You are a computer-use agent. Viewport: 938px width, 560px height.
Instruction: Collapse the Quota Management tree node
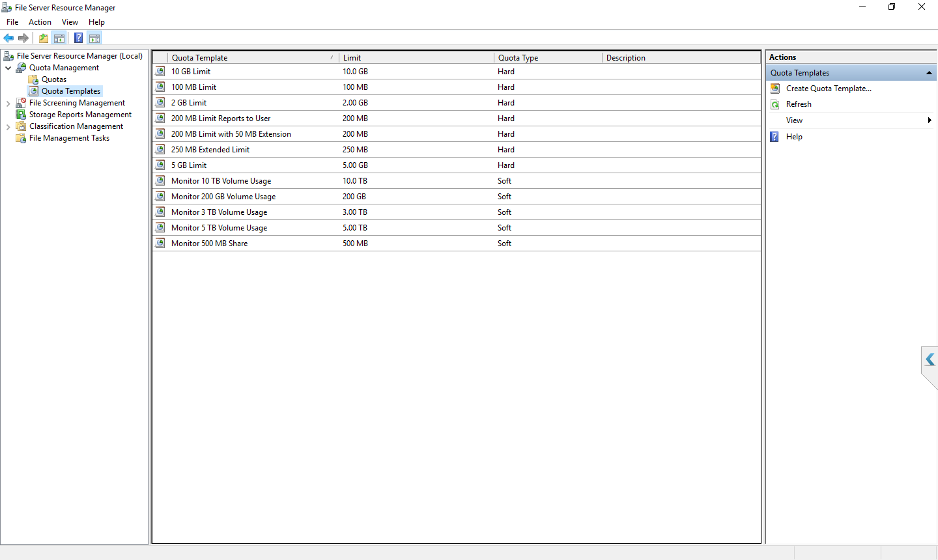click(x=8, y=68)
